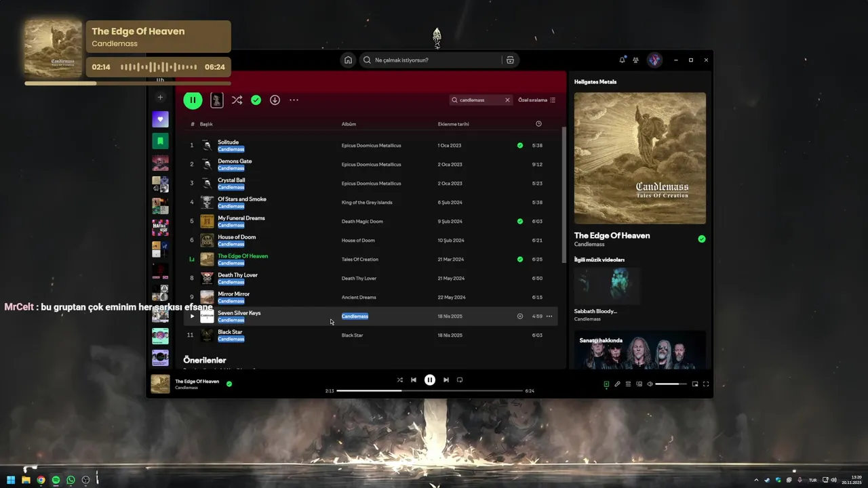This screenshot has height=488, width=868.
Task: Open the Windows Start menu
Action: pyautogui.click(x=11, y=480)
